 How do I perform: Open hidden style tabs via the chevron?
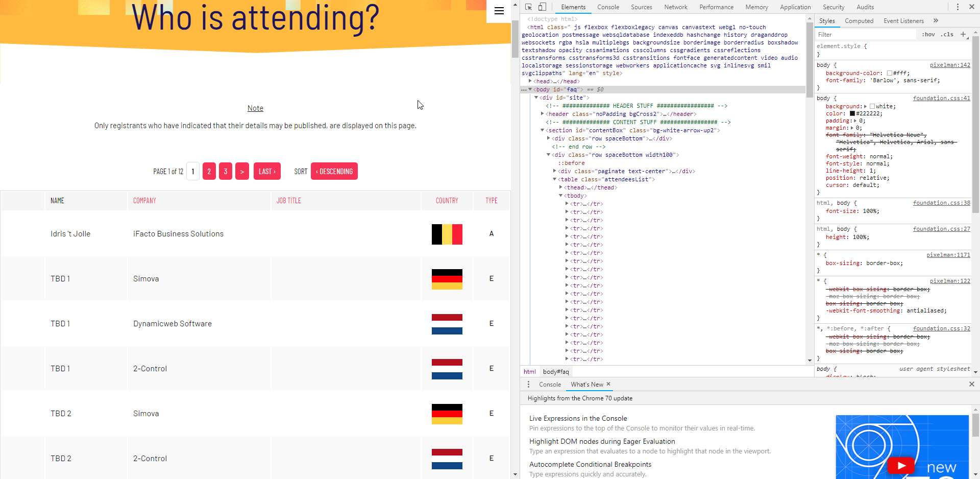pos(936,21)
